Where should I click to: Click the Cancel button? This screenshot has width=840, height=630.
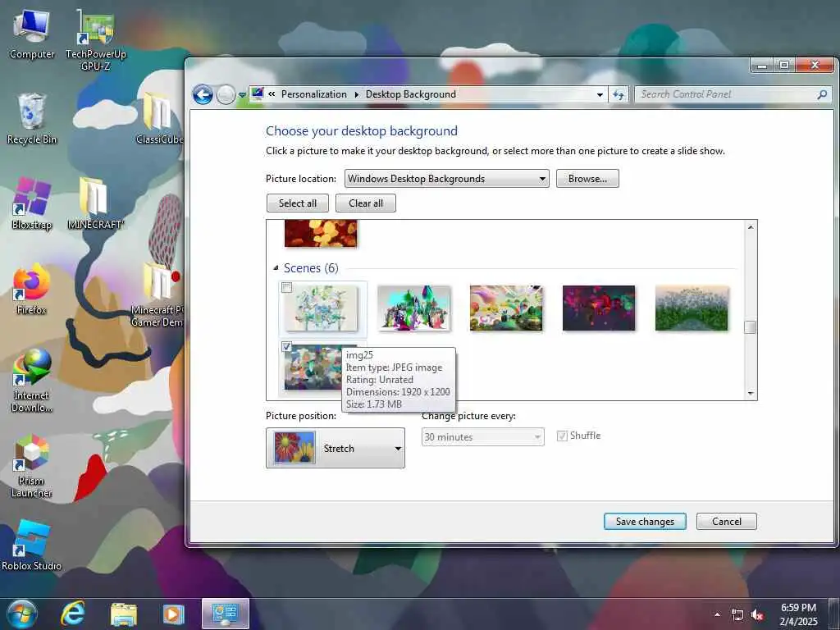click(x=727, y=521)
